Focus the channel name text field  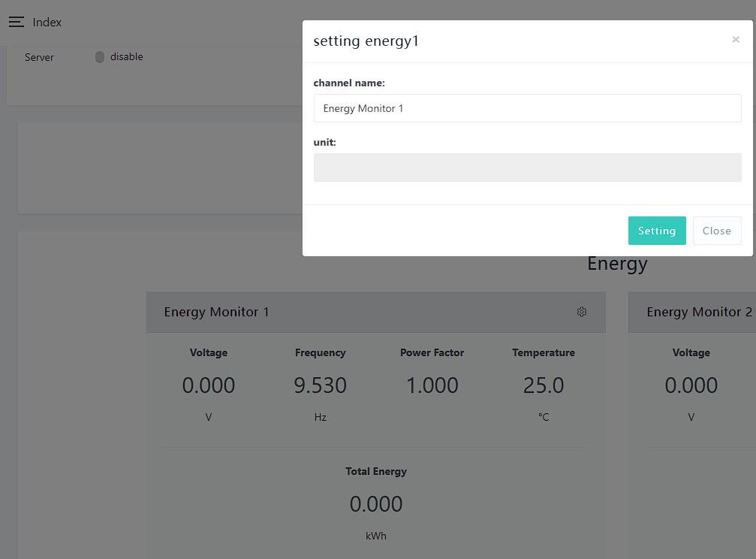point(527,108)
